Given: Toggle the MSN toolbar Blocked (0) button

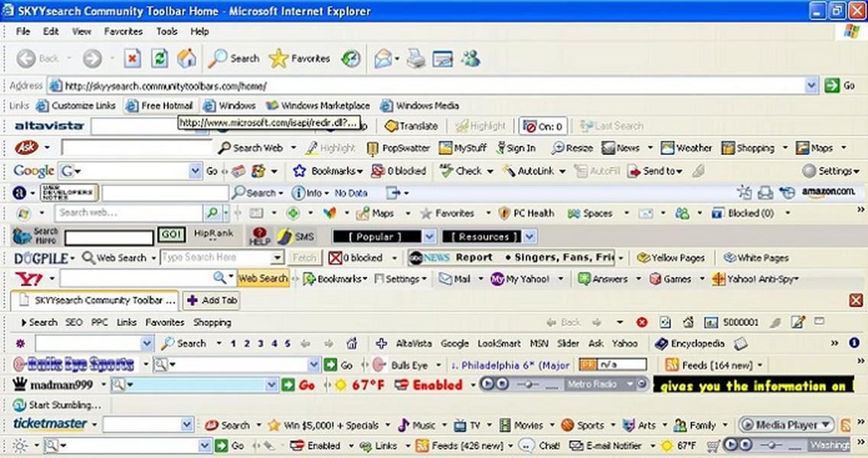Looking at the screenshot, I should point(743,214).
